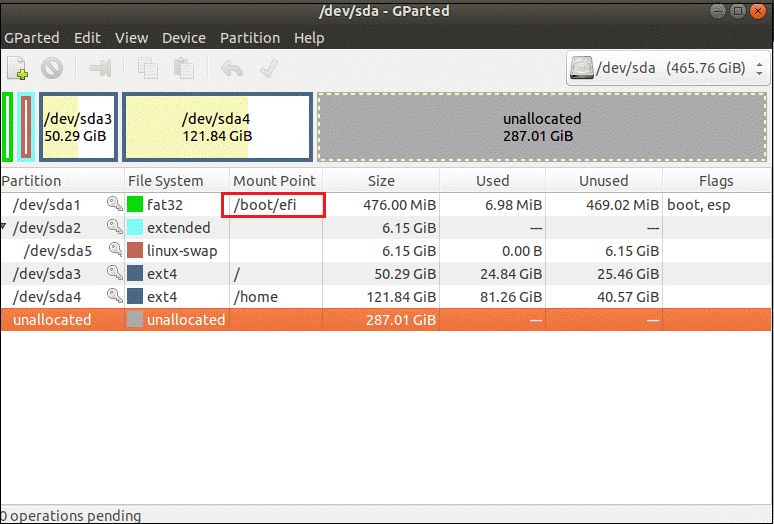Minimize the GParted window

[x=718, y=11]
